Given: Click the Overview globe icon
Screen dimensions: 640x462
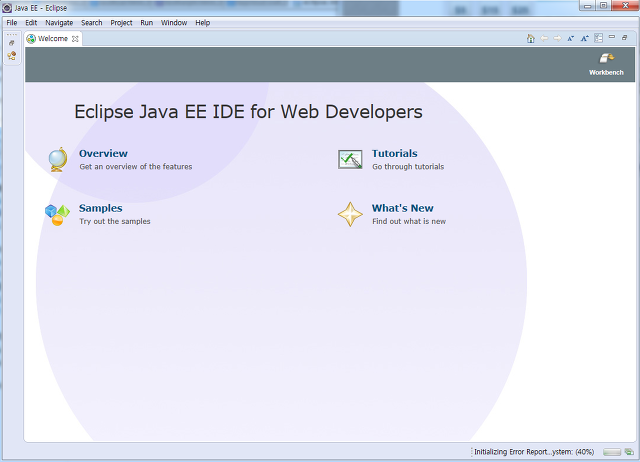Looking at the screenshot, I should (58, 159).
